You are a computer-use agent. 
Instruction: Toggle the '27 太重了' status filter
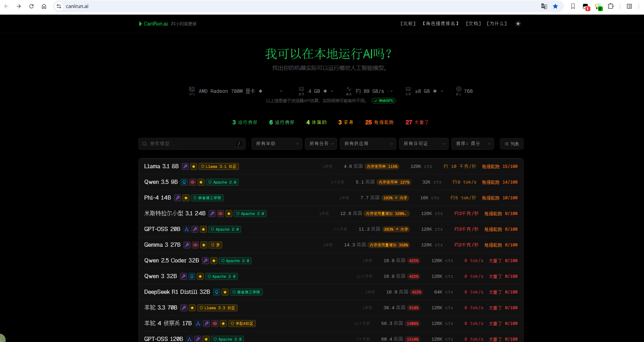tap(417, 122)
